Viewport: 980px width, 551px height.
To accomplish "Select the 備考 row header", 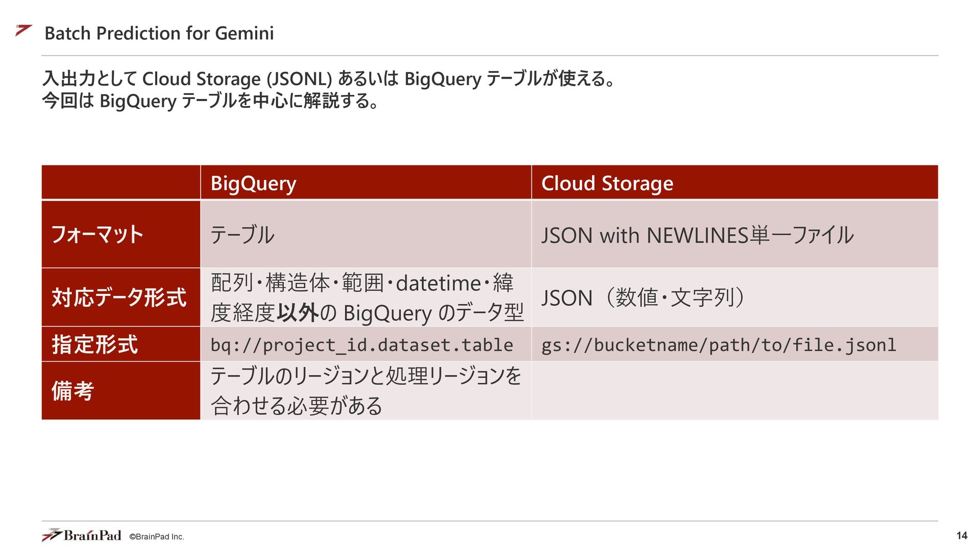I will coord(121,391).
